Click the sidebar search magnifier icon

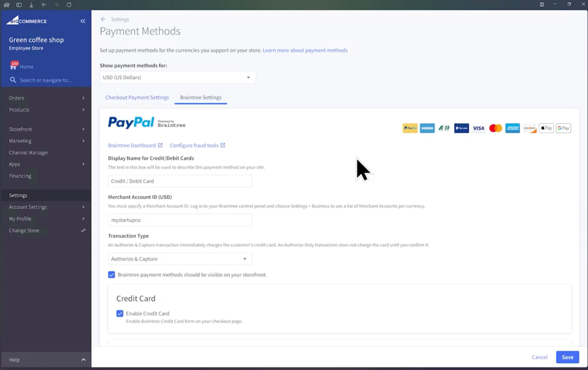[x=13, y=80]
